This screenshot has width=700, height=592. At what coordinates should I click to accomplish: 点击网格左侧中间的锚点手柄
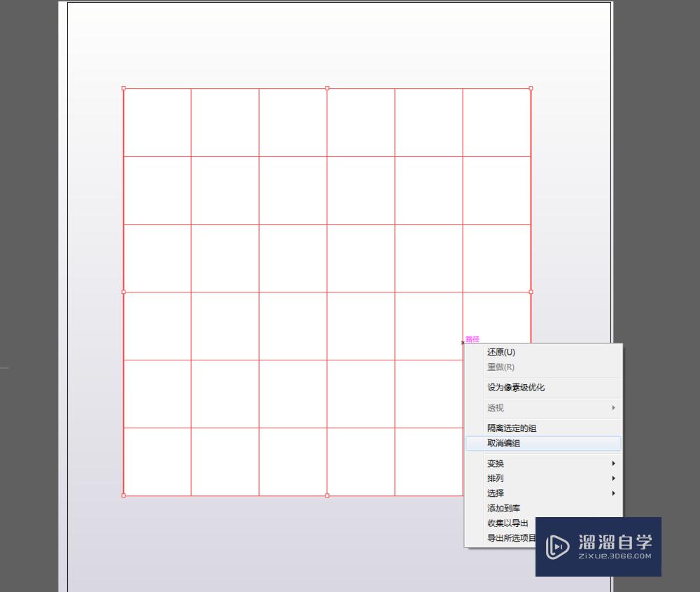124,291
